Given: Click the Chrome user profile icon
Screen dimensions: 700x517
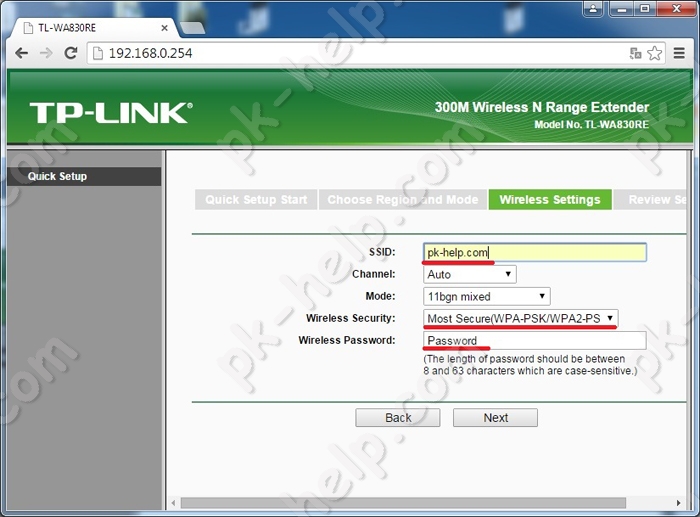Looking at the screenshot, I should (x=593, y=8).
